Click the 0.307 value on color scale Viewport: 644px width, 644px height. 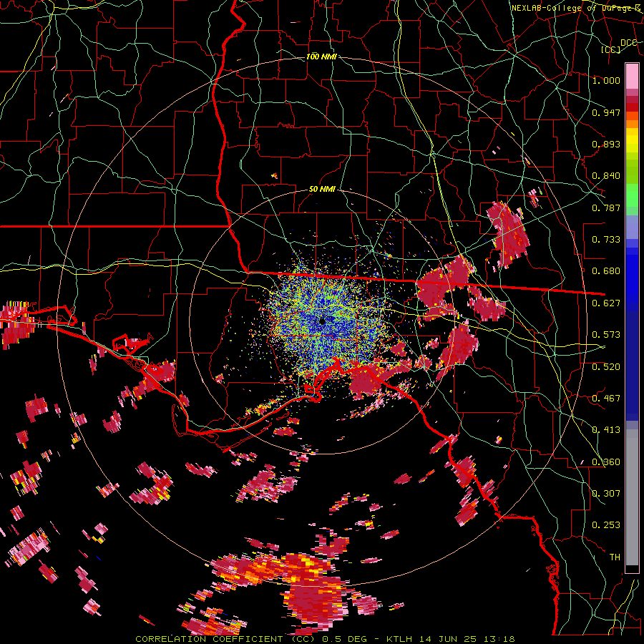pyautogui.click(x=606, y=494)
